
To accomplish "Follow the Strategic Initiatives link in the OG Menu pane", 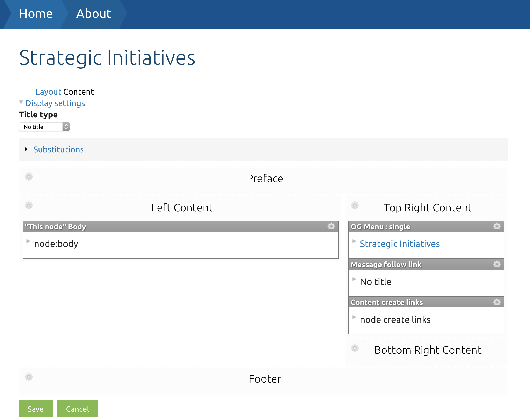I will pos(400,244).
